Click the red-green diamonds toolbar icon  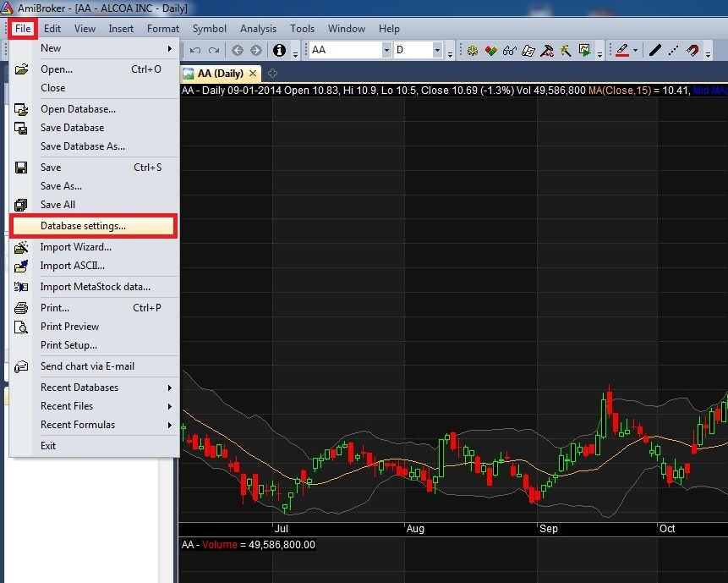coord(490,50)
